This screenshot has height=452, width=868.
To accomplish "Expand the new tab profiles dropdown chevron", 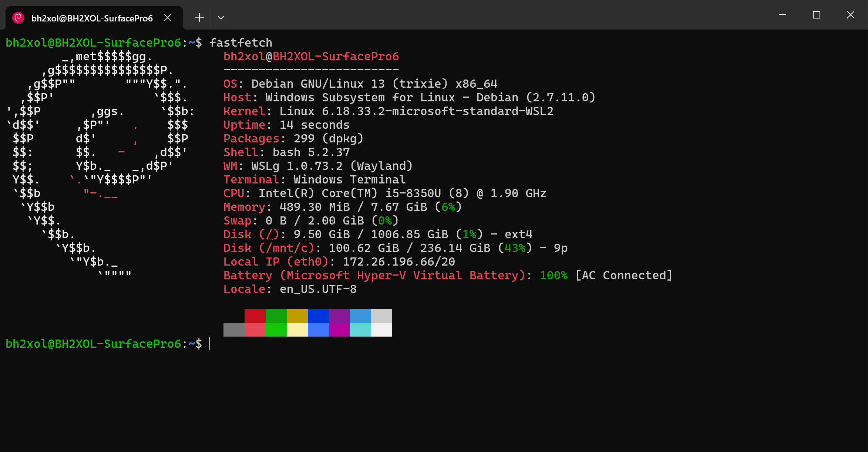I will [x=221, y=18].
